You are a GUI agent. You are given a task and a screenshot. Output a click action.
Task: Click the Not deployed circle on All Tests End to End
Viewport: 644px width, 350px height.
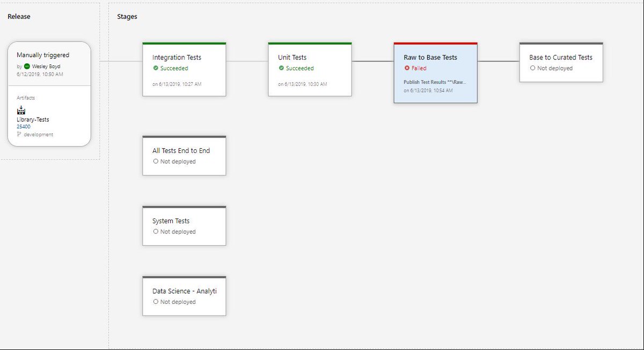pyautogui.click(x=156, y=161)
